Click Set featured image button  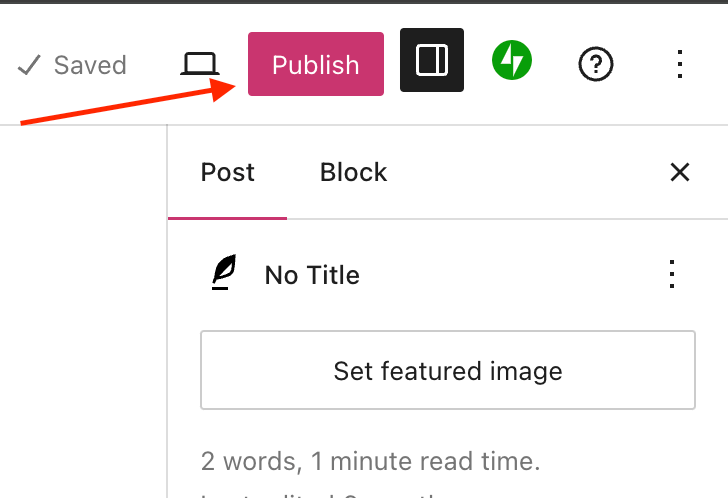[448, 371]
